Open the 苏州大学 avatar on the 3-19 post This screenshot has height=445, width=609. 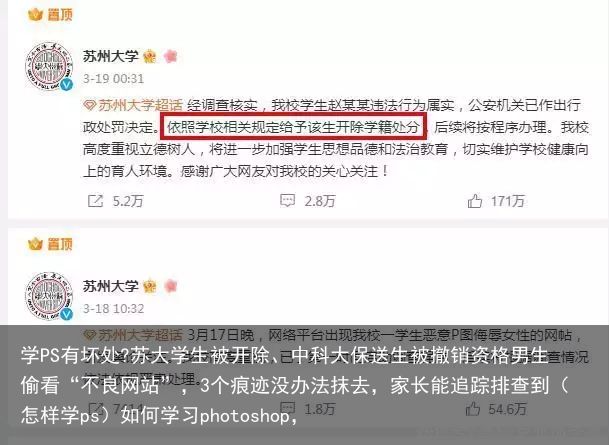click(x=49, y=66)
